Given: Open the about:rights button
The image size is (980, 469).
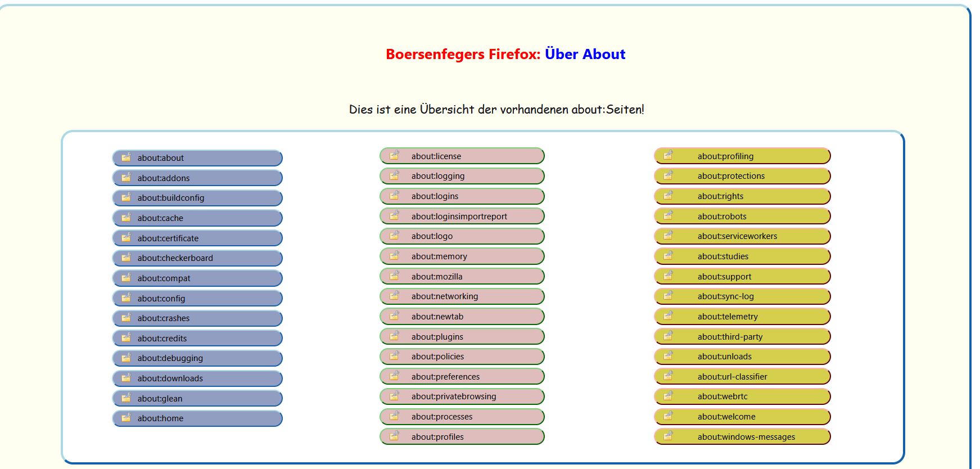Looking at the screenshot, I should click(742, 196).
